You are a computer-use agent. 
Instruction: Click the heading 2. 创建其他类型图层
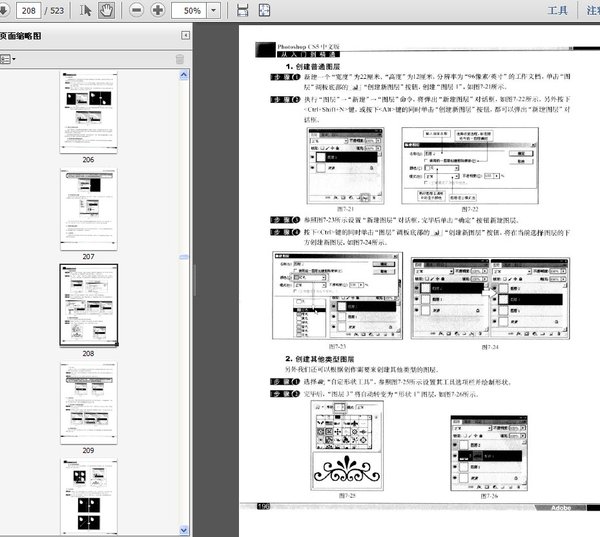click(x=320, y=359)
